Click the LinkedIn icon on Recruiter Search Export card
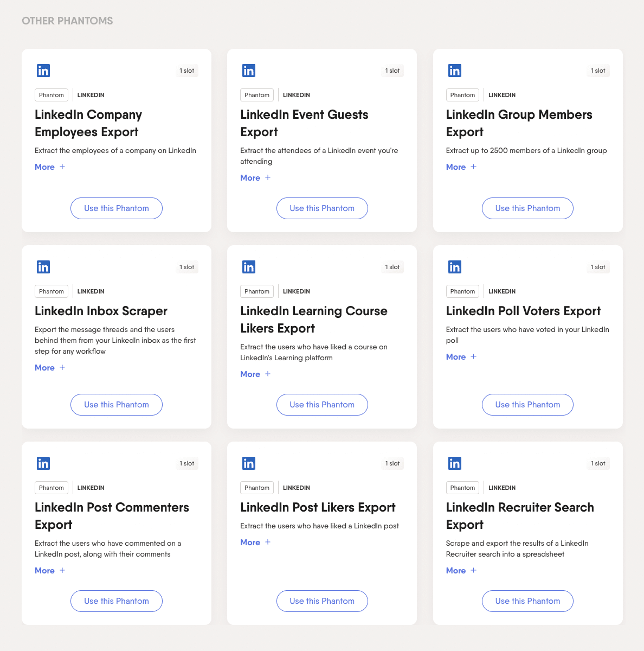This screenshot has width=644, height=651. tap(454, 463)
